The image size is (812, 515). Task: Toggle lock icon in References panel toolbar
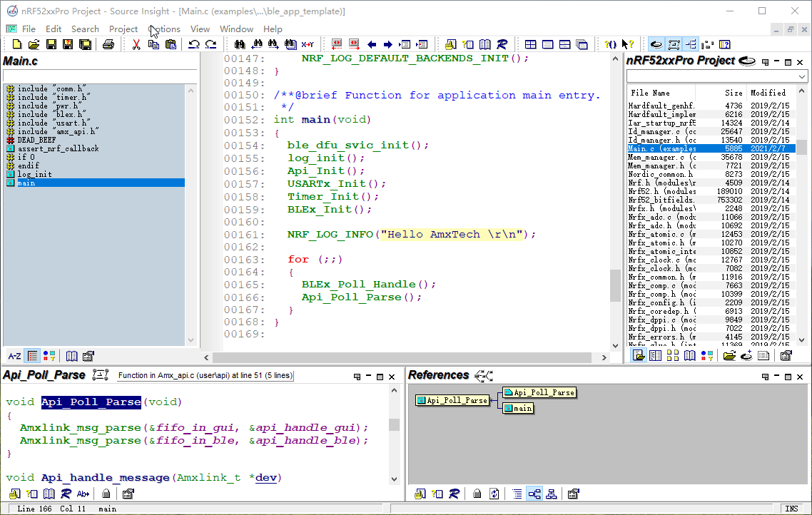click(x=477, y=494)
